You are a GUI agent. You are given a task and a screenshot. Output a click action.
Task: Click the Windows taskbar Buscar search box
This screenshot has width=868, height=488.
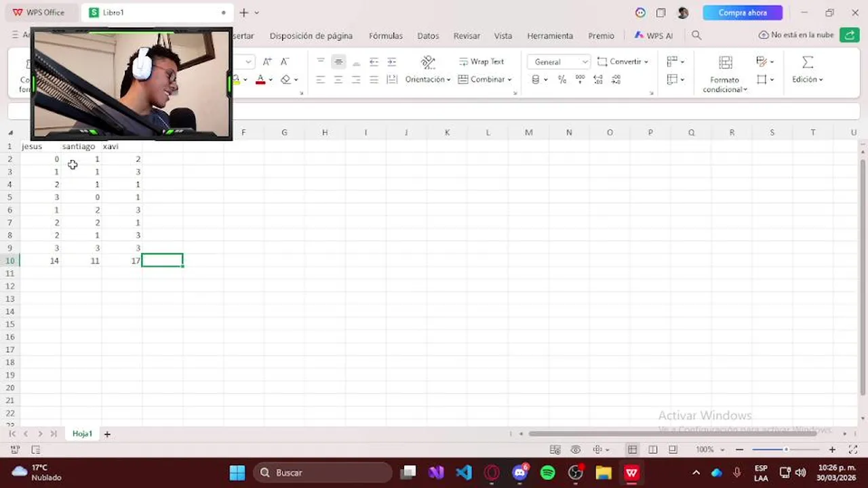[x=323, y=472]
